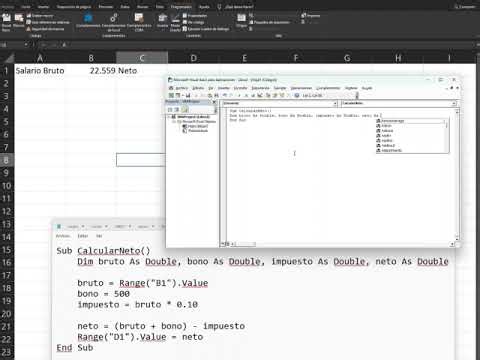480x360 pixels.
Task: Open Seguridad de macros
Action: pyautogui.click(x=45, y=29)
